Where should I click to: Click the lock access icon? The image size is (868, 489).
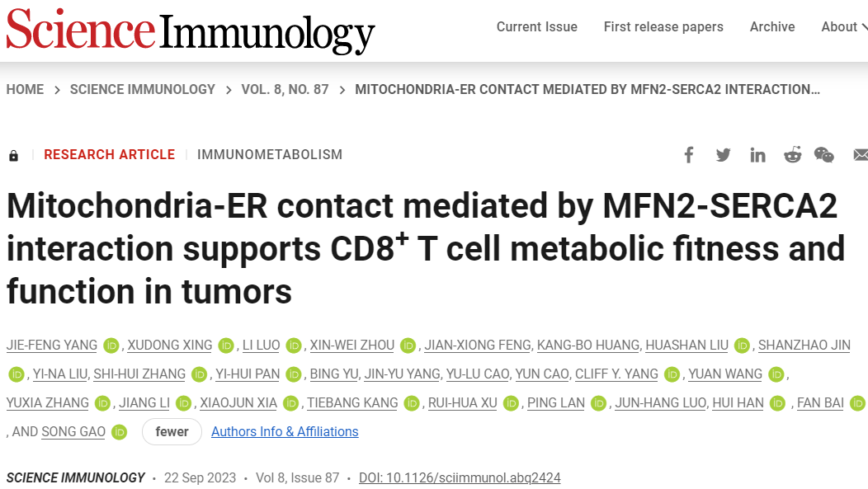(13, 155)
